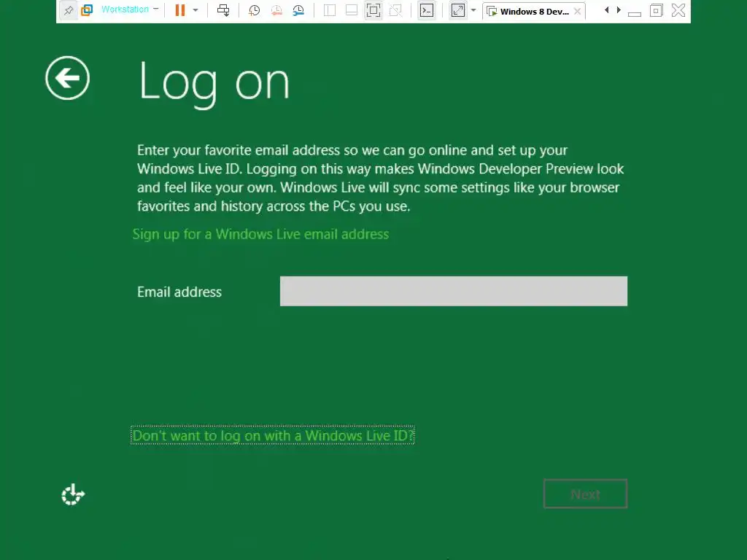Focus the Email address input field
This screenshot has height=560, width=747.
point(454,291)
